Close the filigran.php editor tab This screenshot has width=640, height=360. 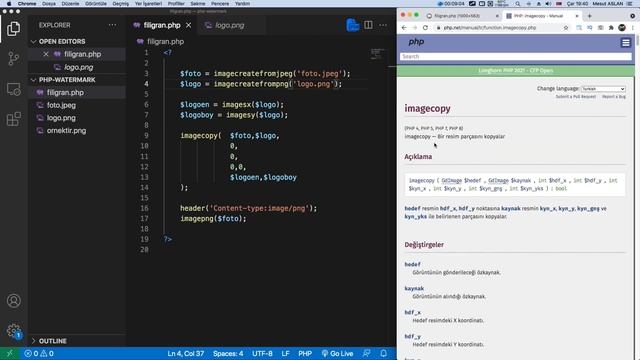click(189, 25)
